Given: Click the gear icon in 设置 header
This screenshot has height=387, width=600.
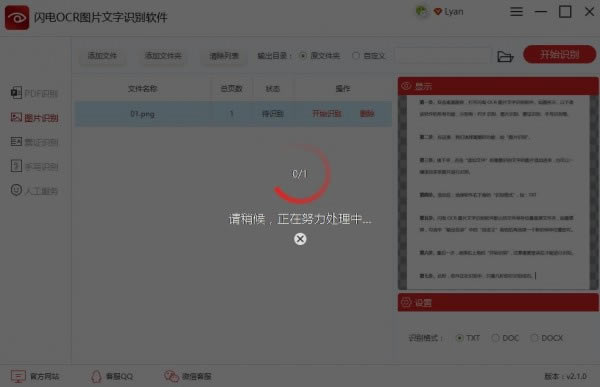Looking at the screenshot, I should [x=406, y=302].
